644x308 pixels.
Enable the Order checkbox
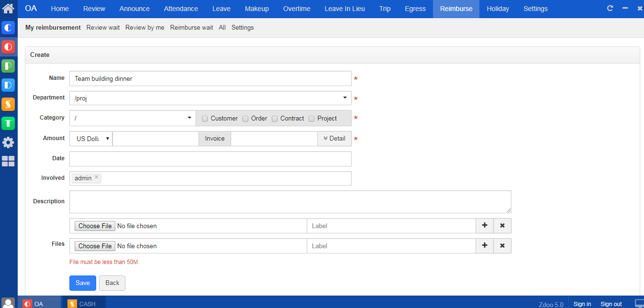[x=245, y=119]
